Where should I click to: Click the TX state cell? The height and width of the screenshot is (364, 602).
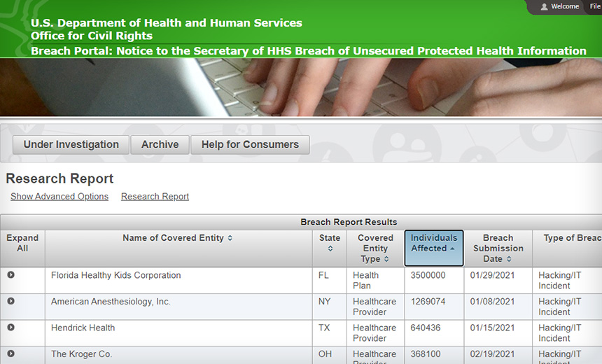pyautogui.click(x=330, y=333)
